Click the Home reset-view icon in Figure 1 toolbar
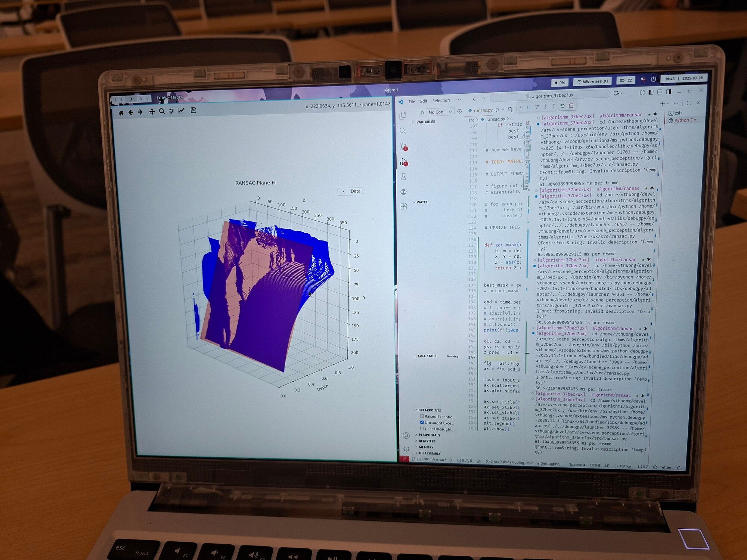Image resolution: width=747 pixels, height=560 pixels. coord(121,113)
